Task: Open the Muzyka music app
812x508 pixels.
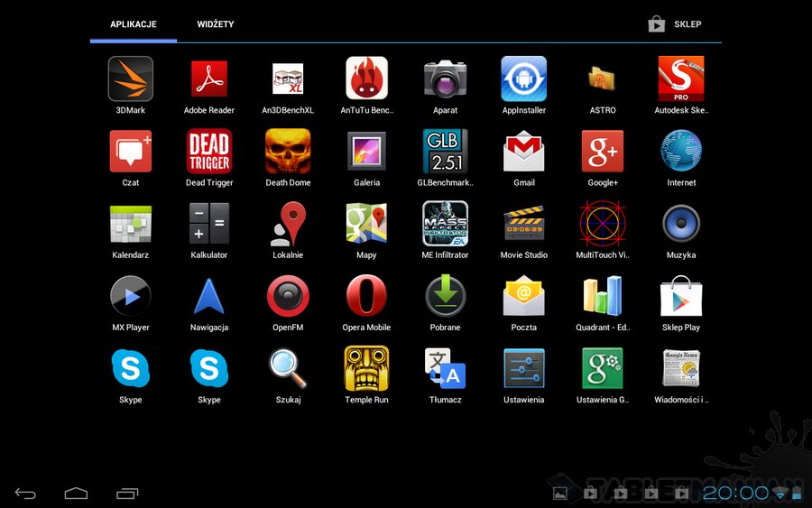Action: (x=681, y=224)
